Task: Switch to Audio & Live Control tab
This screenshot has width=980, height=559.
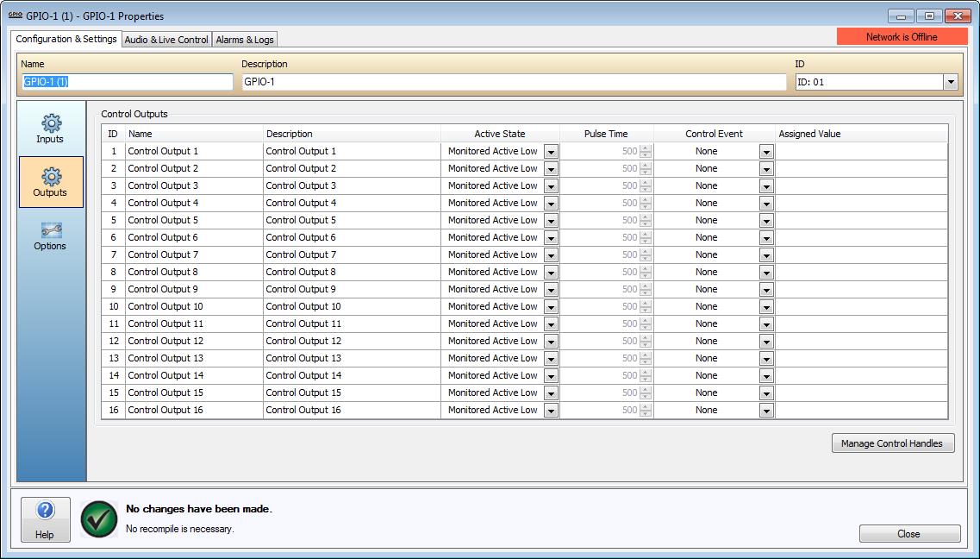Action: 166,40
